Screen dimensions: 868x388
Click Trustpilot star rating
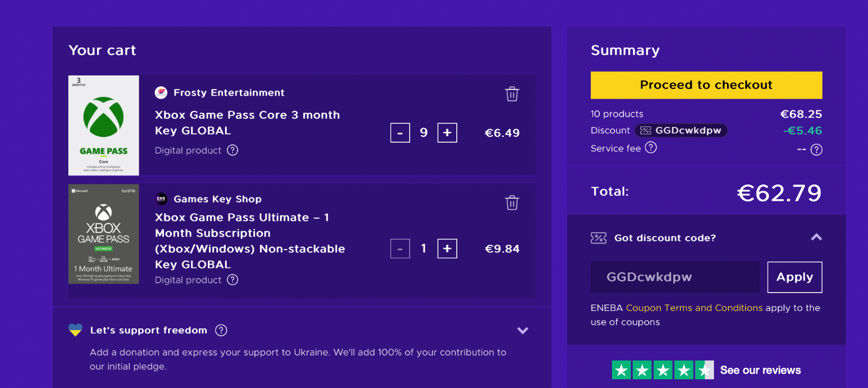tap(663, 370)
